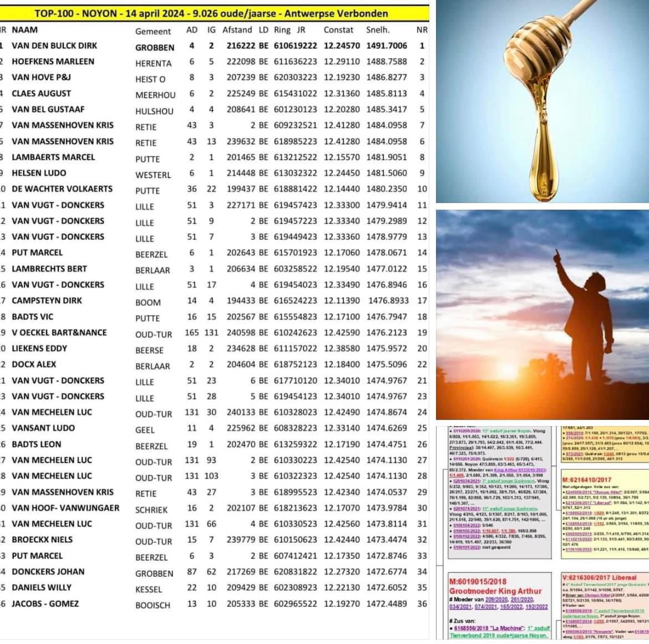Click the distance value 240598

241,332
